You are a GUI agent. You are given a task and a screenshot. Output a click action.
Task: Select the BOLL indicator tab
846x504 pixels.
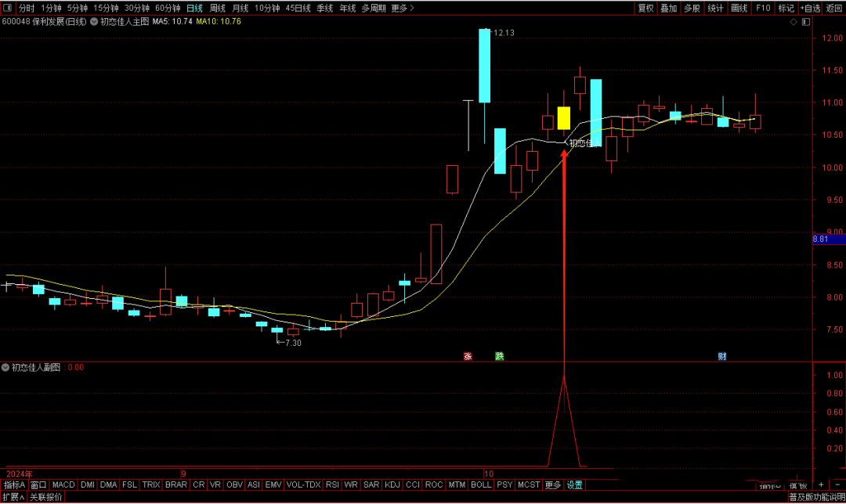tap(481, 485)
